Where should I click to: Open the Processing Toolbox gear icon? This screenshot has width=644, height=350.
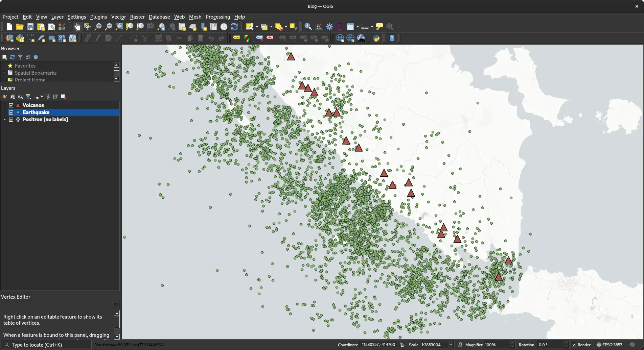pos(329,27)
